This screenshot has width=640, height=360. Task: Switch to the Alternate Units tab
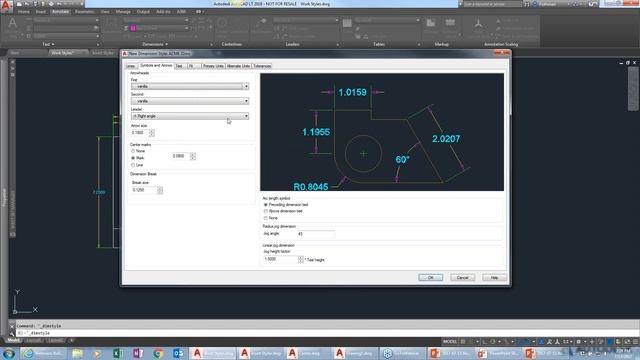(x=238, y=66)
